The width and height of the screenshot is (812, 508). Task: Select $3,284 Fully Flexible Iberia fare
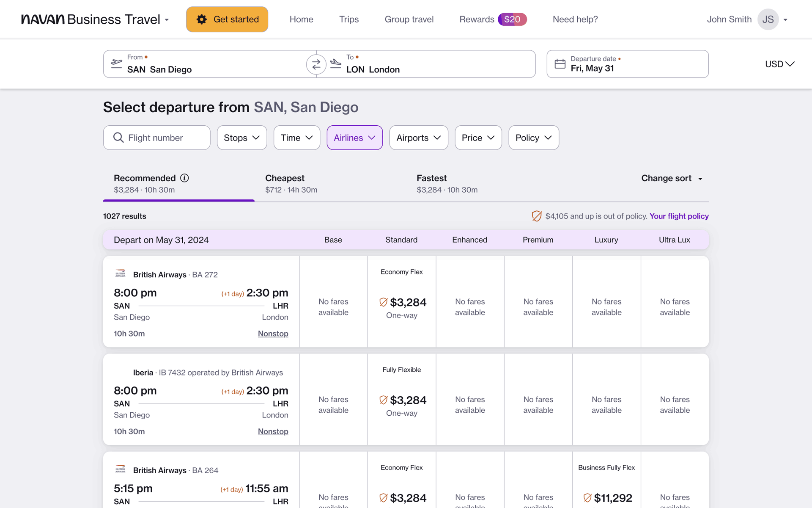click(402, 399)
